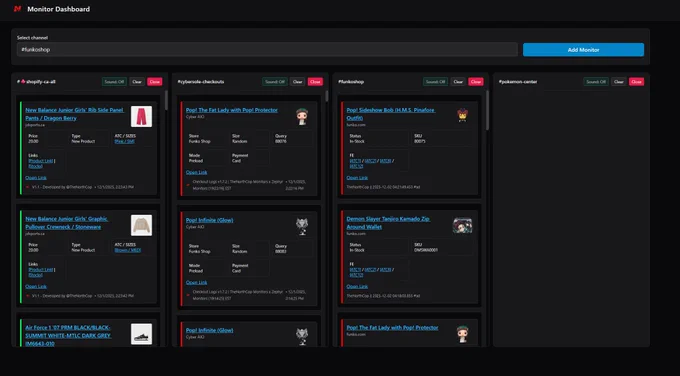This screenshot has width=680, height=376.
Task: Click the #pokemon-center column title
Action: pyautogui.click(x=518, y=82)
